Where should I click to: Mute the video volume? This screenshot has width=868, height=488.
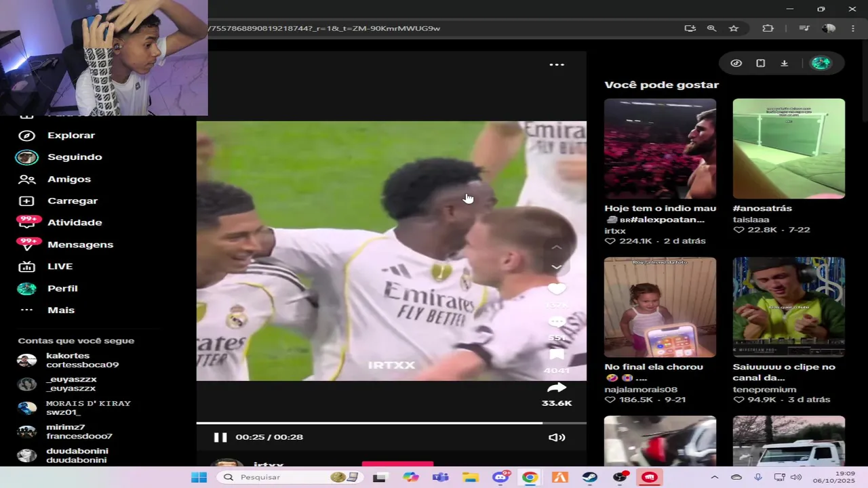coord(557,437)
